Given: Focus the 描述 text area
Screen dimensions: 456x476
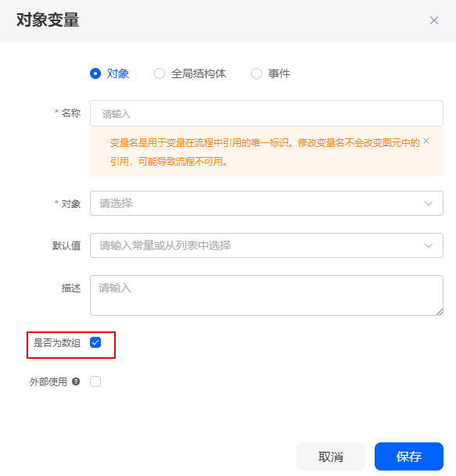Looking at the screenshot, I should click(267, 295).
